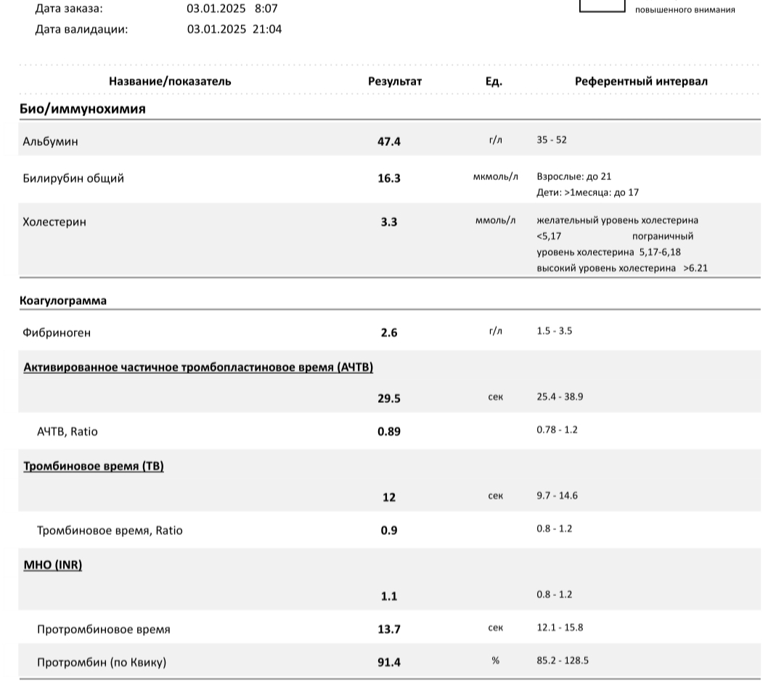Click the Ед. column header

494,81
